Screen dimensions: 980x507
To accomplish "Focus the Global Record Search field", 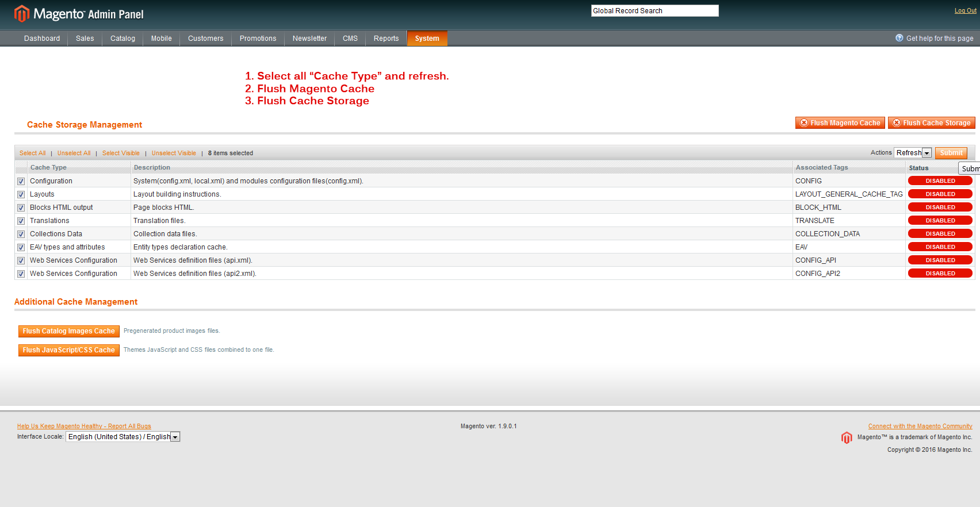I will [x=655, y=11].
